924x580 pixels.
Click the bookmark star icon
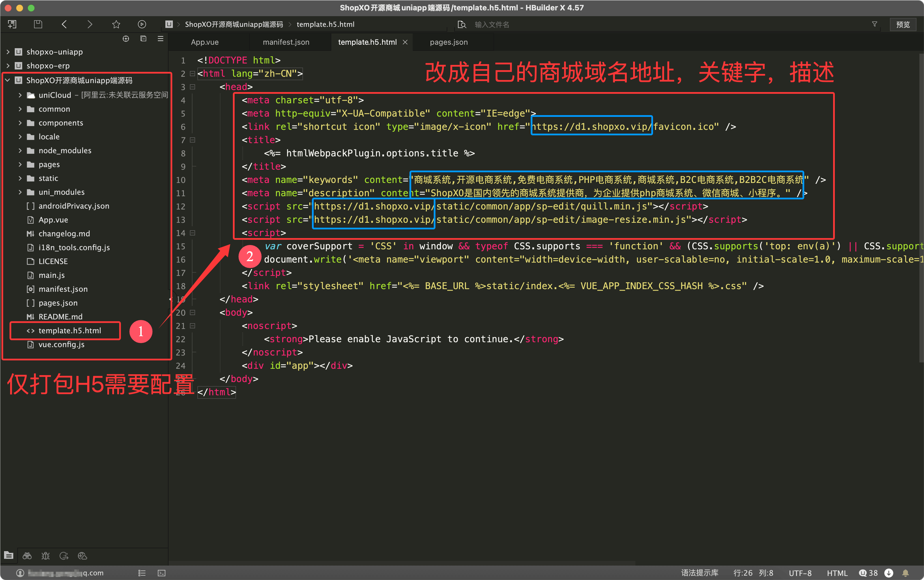click(116, 24)
